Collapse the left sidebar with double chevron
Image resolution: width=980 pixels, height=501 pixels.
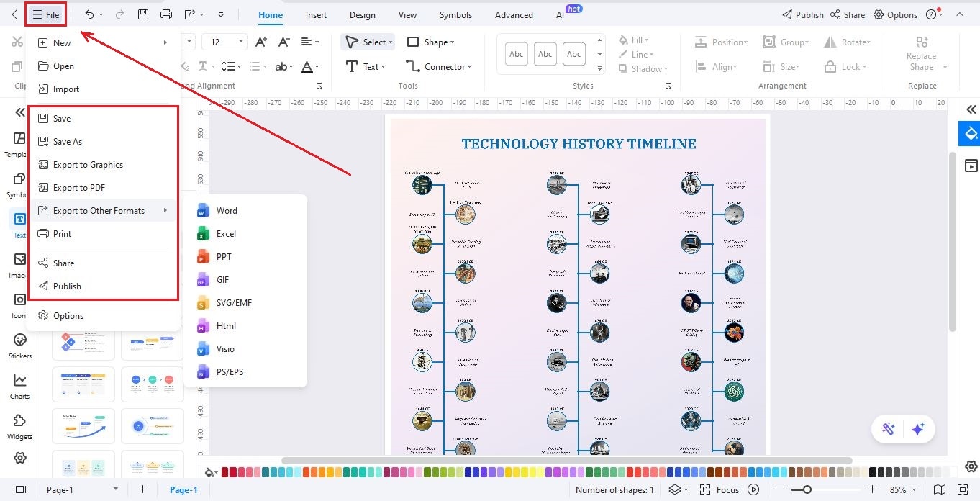(20, 112)
